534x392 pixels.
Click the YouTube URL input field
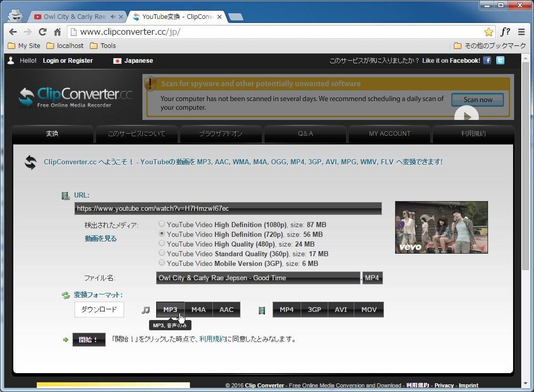pyautogui.click(x=228, y=208)
